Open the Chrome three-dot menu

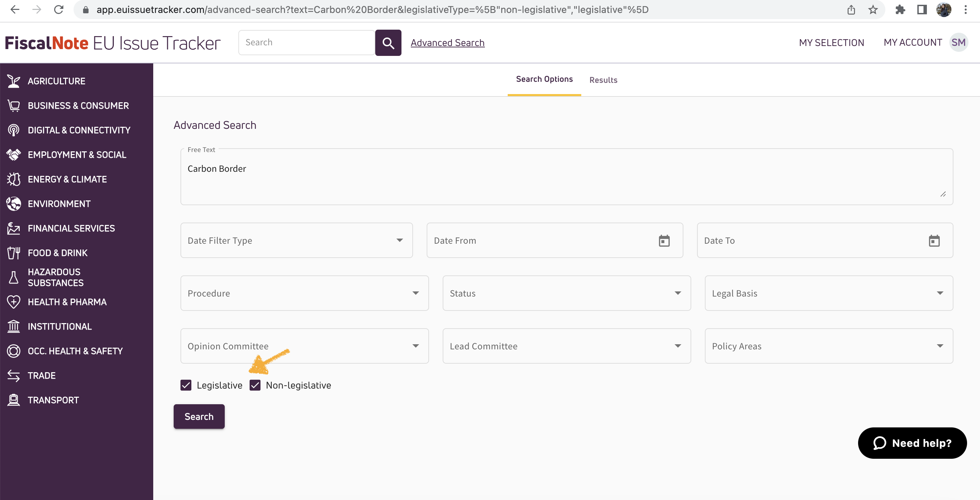[x=966, y=10]
